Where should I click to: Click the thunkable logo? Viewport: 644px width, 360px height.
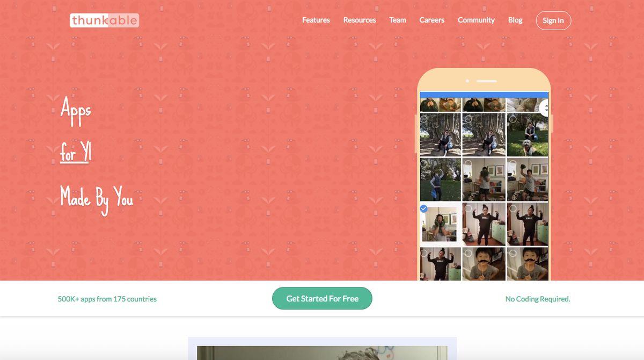pos(104,20)
